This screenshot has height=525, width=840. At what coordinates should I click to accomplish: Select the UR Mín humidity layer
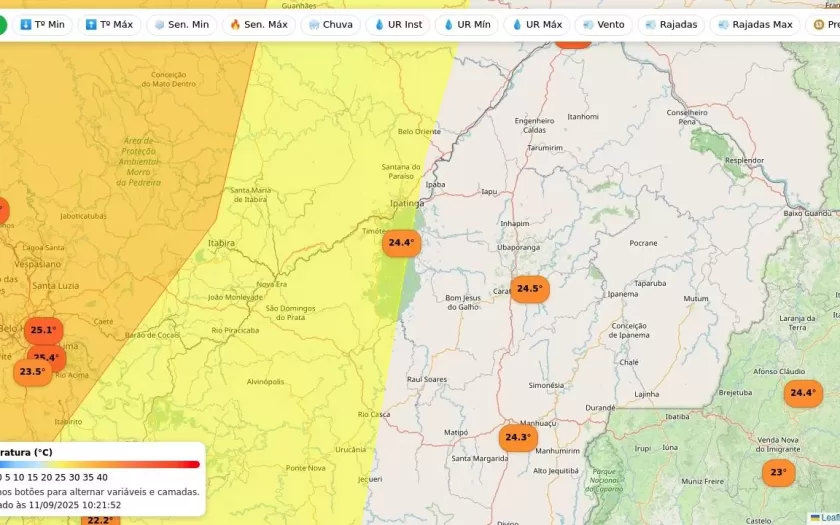point(466,24)
